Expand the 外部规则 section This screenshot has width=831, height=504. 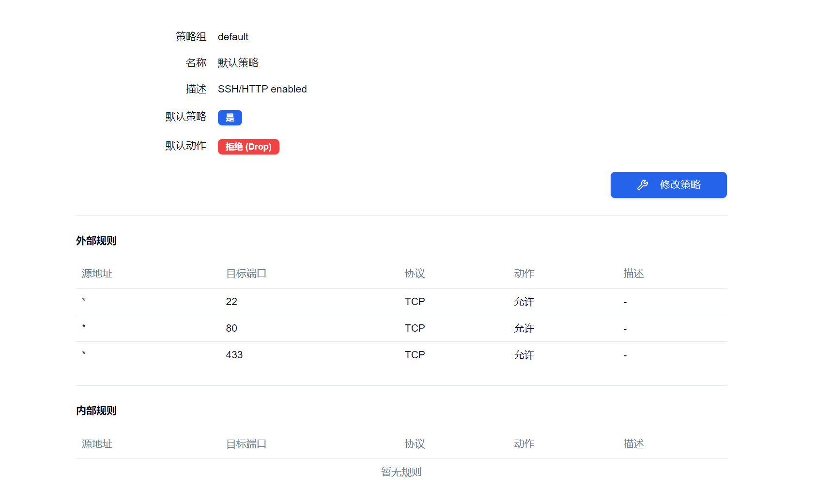(x=96, y=241)
